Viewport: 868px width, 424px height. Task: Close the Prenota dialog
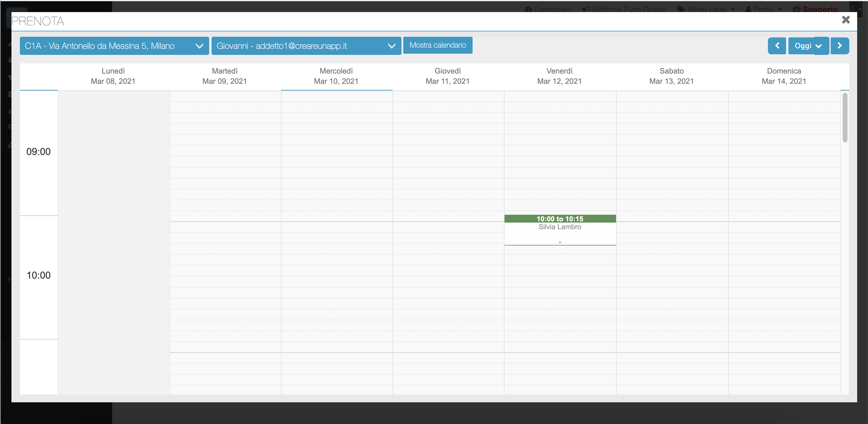click(x=845, y=20)
